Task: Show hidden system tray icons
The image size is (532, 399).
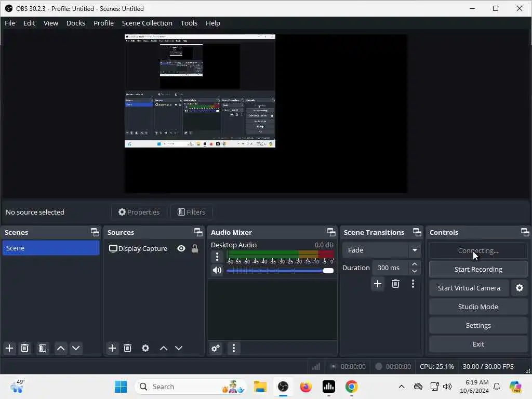Action: click(402, 387)
